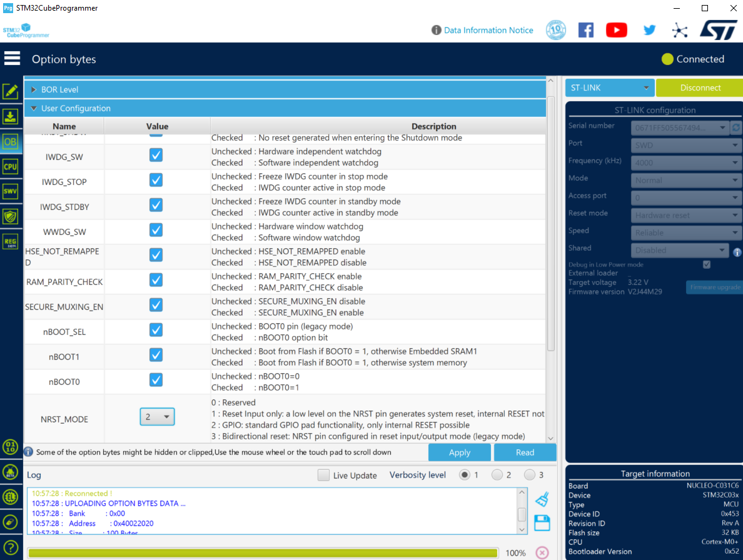
Task: Apply the option bytes changes
Action: tap(460, 452)
